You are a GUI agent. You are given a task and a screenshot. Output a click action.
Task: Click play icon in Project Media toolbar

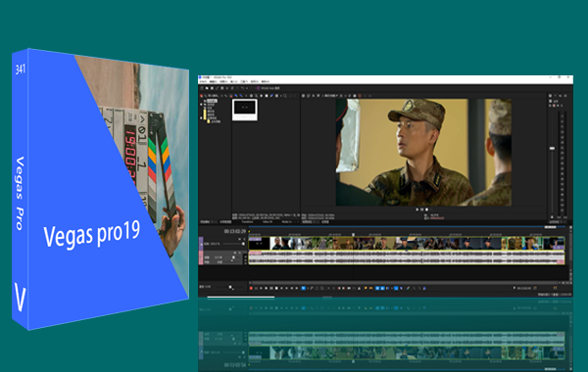262,96
